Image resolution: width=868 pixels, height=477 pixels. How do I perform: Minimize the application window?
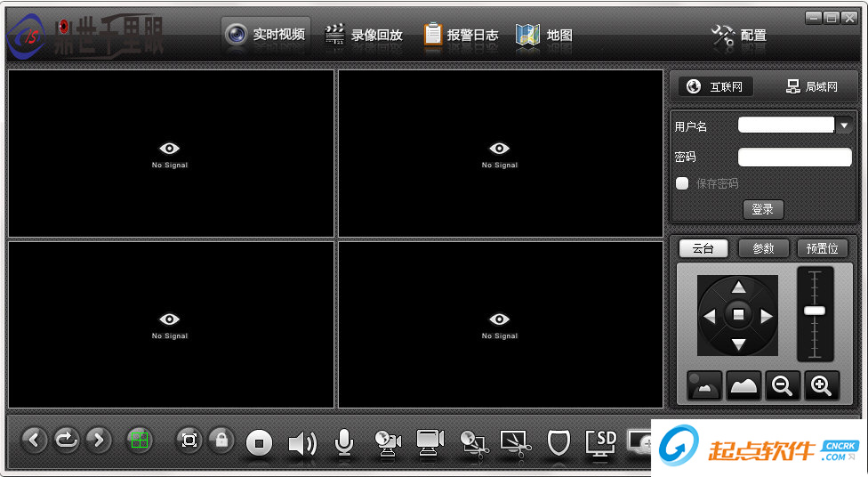pos(813,18)
